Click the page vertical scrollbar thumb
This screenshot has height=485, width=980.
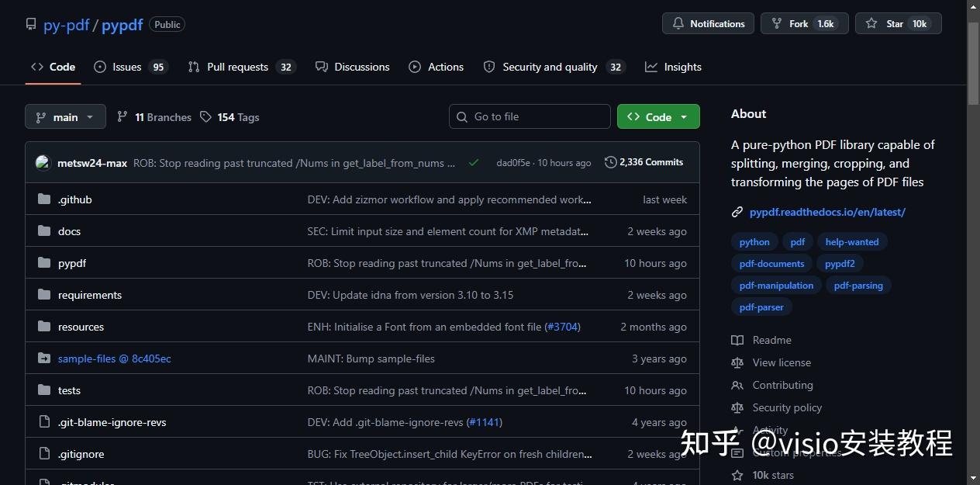[x=974, y=64]
